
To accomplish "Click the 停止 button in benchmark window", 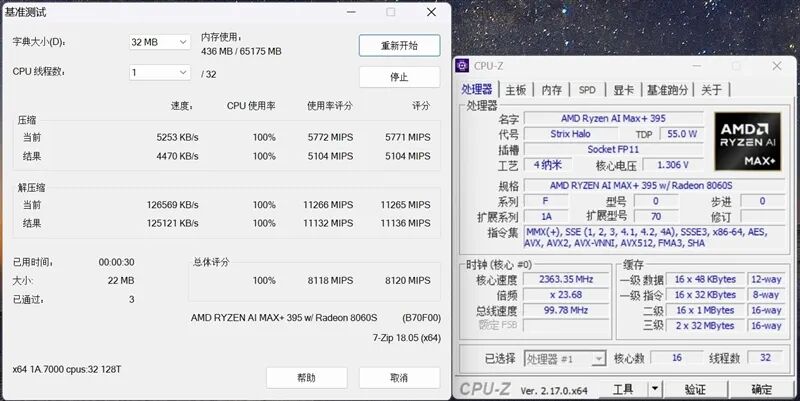I will [x=399, y=77].
